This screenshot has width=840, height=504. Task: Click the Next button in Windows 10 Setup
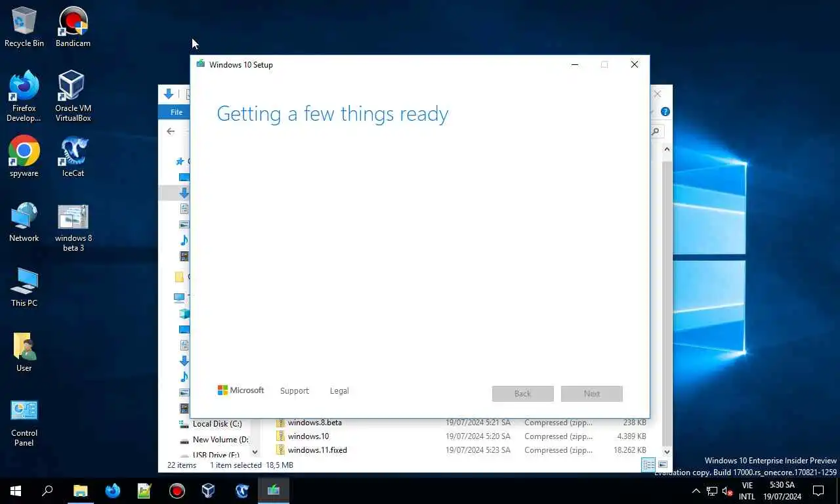pyautogui.click(x=592, y=394)
